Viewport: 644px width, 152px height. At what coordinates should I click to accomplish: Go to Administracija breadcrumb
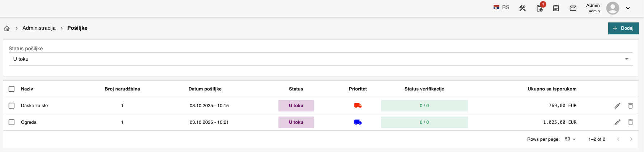(39, 28)
